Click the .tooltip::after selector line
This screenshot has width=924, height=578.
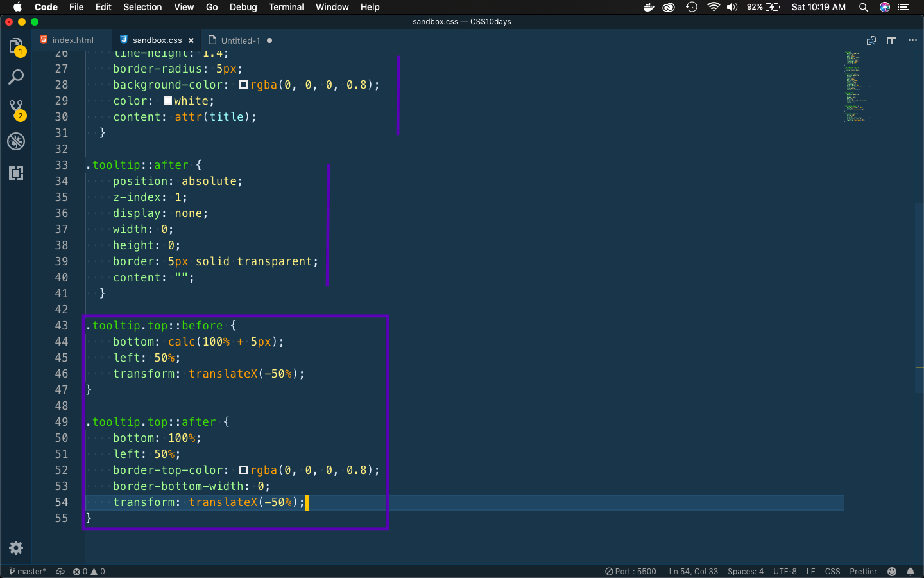click(x=144, y=165)
